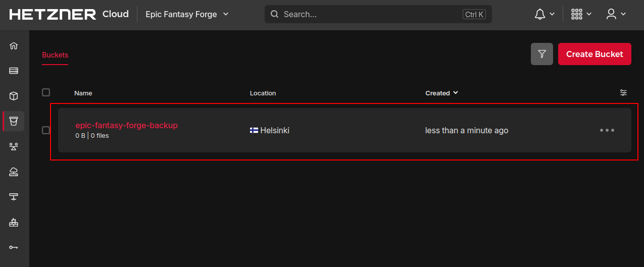Expand the Epic Fantasy Forge project dropdown
This screenshot has height=267, width=644.
[187, 14]
